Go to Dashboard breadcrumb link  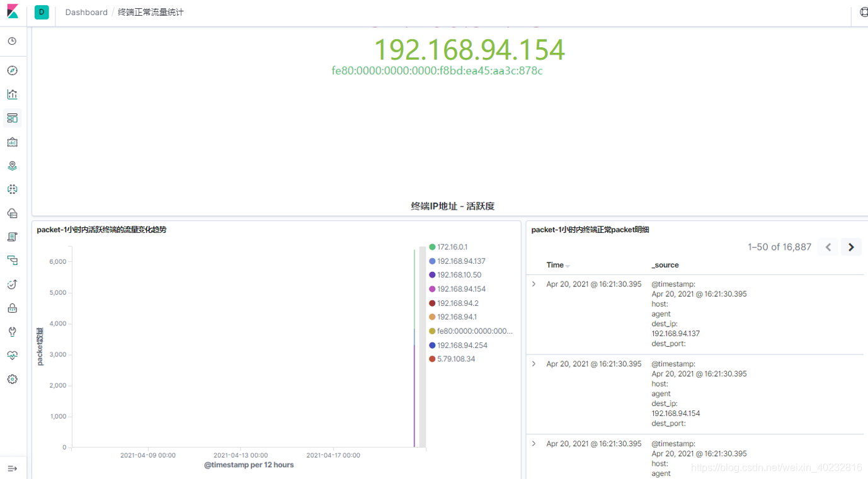click(x=86, y=12)
